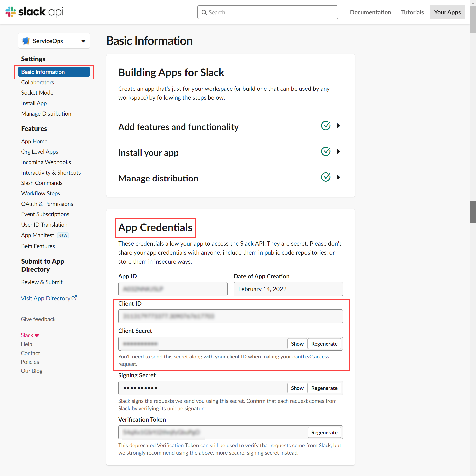Expand the Manage distribution section

[x=339, y=177]
